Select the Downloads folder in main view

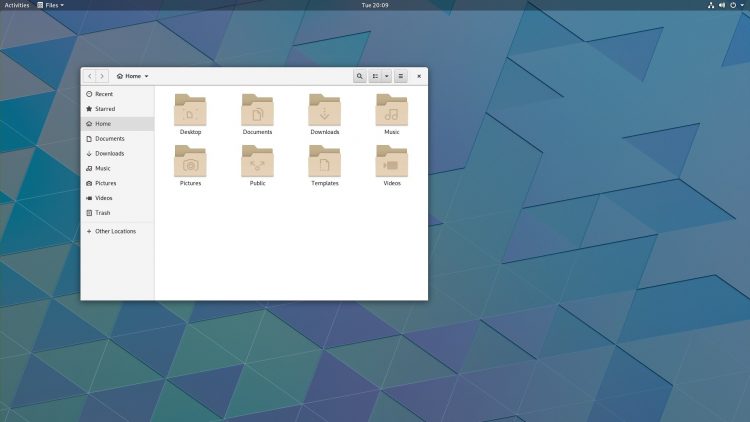325,110
